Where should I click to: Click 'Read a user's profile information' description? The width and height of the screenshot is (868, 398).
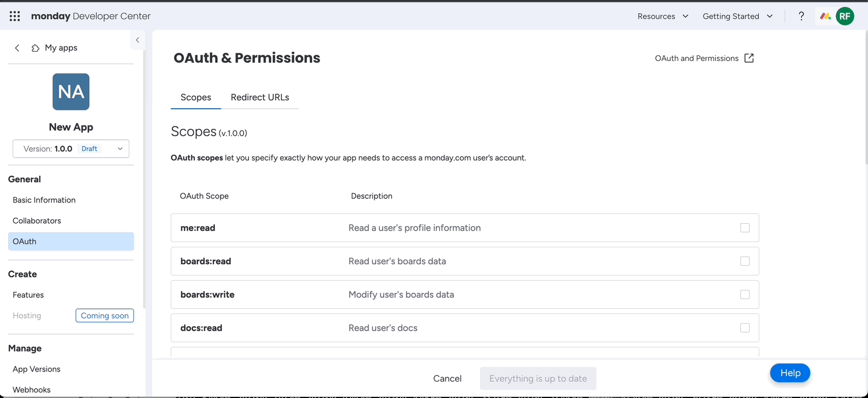(x=414, y=228)
